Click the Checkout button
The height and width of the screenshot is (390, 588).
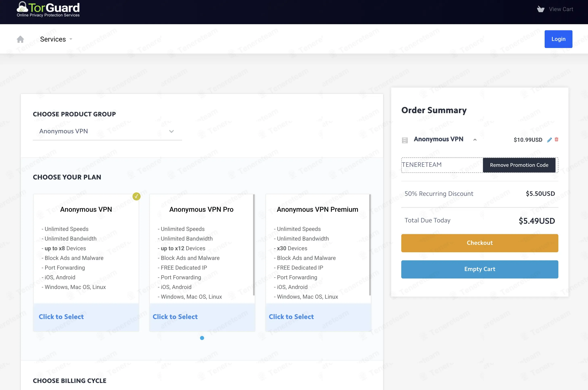click(479, 243)
